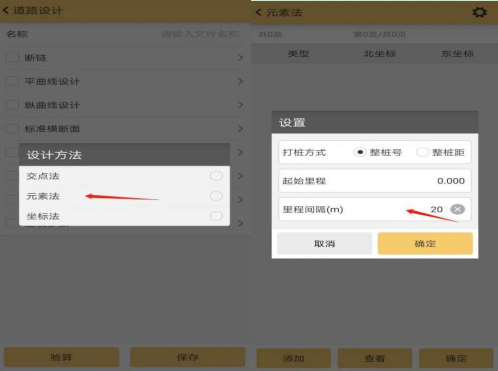498x371 pixels.
Task: Expand the 纵曲线设计 row chevron
Action: tap(240, 105)
